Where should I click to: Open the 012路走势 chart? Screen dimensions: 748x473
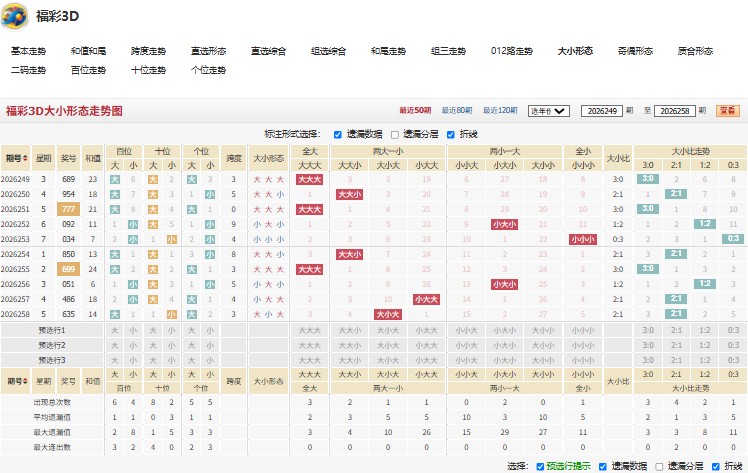coord(512,51)
